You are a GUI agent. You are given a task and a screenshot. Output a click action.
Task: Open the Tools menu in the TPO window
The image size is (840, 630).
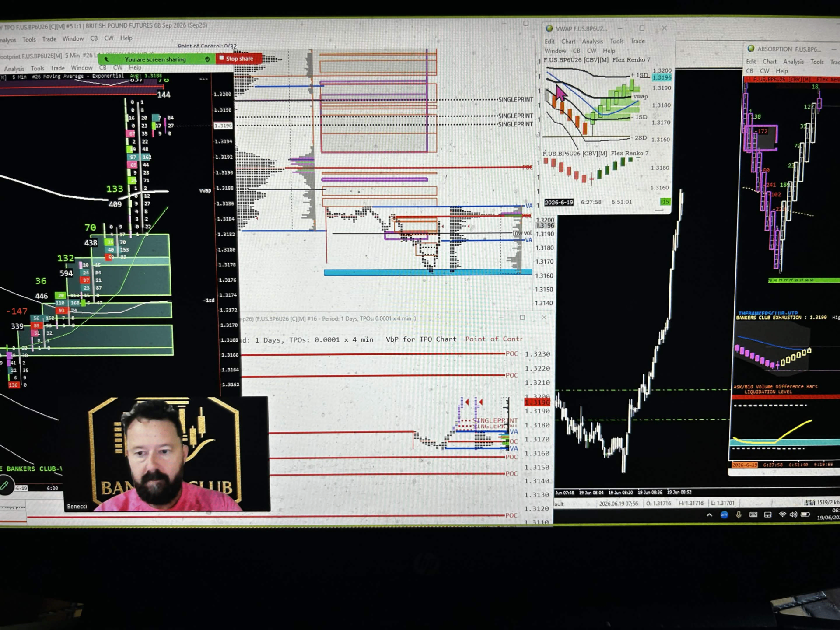[x=29, y=39]
